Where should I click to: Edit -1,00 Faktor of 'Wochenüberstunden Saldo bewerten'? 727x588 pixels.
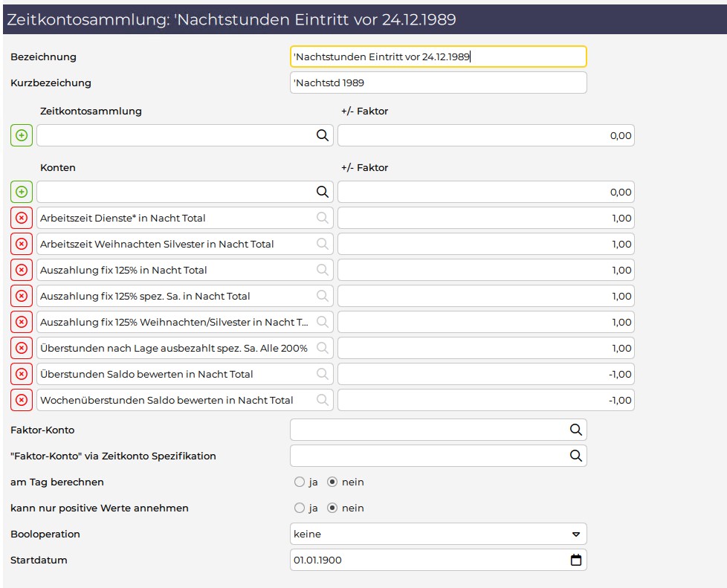click(x=486, y=400)
